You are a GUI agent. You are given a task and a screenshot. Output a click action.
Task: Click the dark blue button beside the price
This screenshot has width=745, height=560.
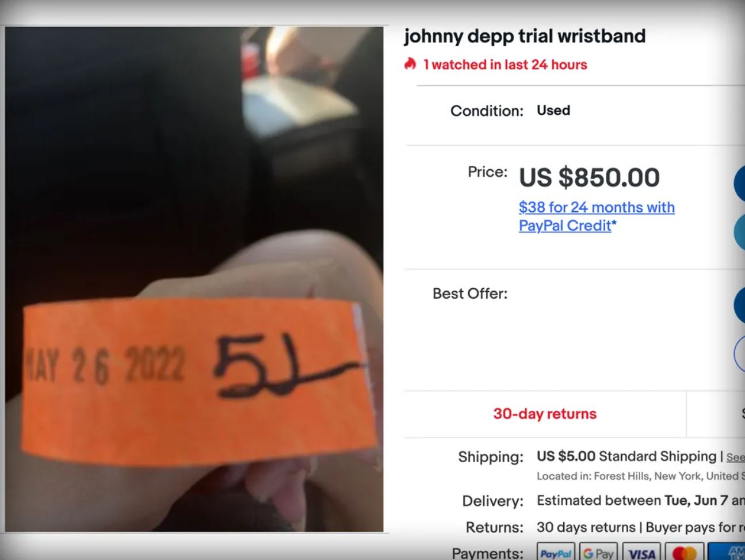pos(739,184)
